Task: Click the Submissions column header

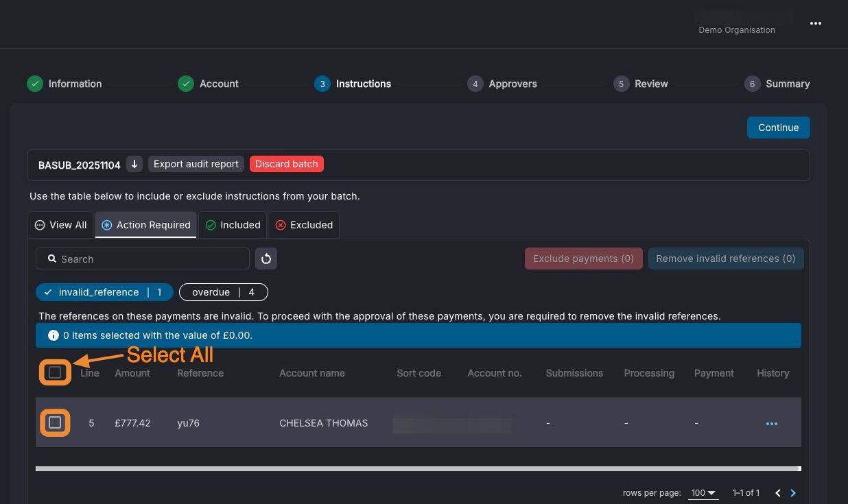Action: [574, 373]
